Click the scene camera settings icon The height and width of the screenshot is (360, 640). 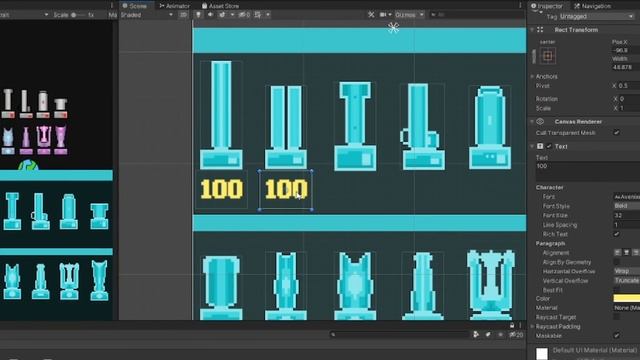coord(383,15)
